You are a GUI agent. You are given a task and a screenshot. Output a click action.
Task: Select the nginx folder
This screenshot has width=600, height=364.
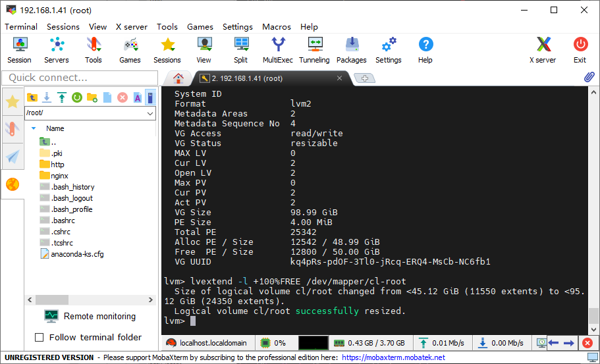[54, 176]
